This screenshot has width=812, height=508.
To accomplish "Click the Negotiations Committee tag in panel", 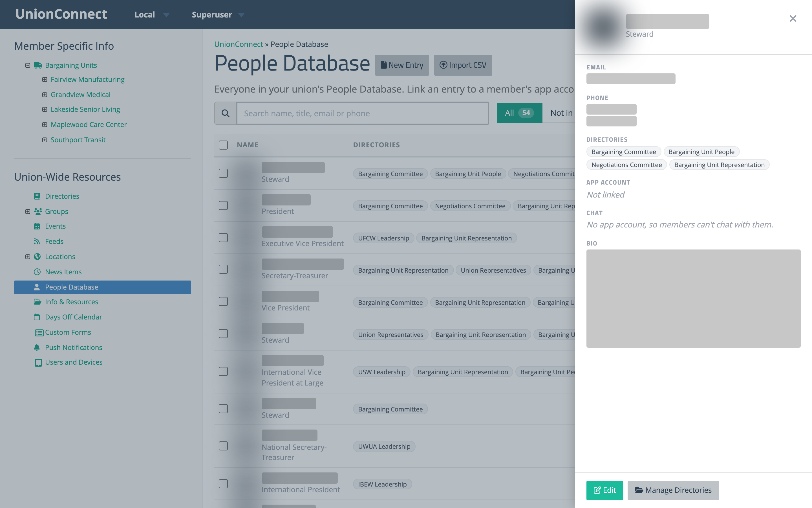I will [626, 165].
